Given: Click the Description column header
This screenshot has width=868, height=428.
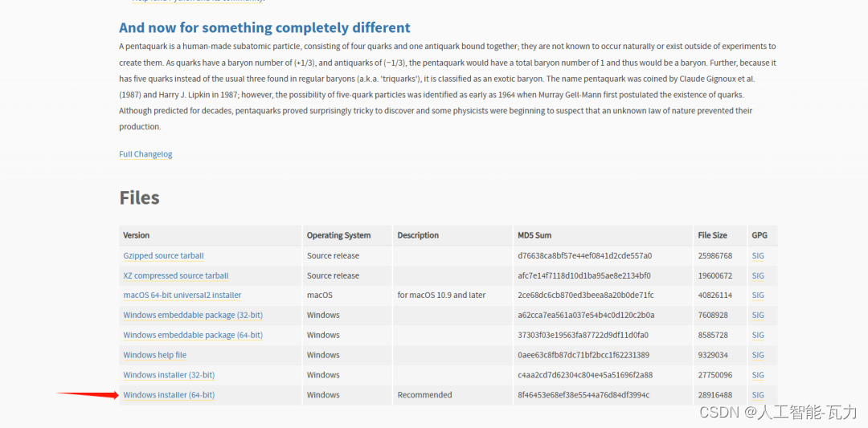Looking at the screenshot, I should click(418, 235).
